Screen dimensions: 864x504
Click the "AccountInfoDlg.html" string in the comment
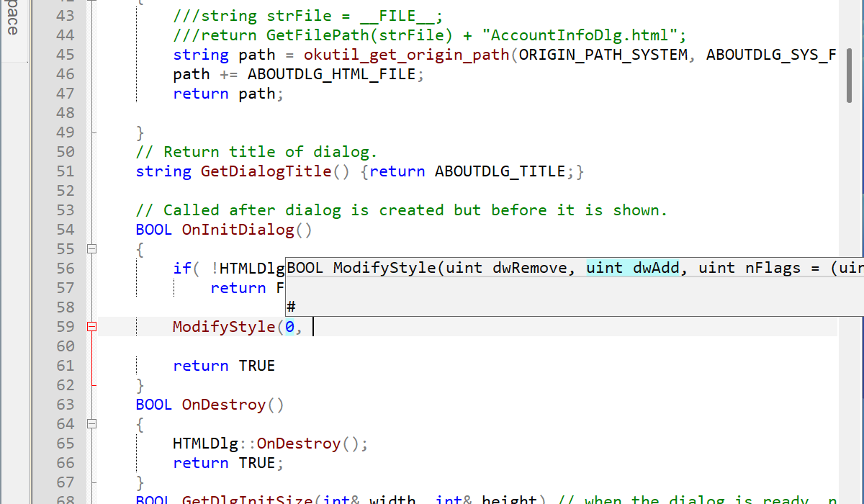[583, 35]
